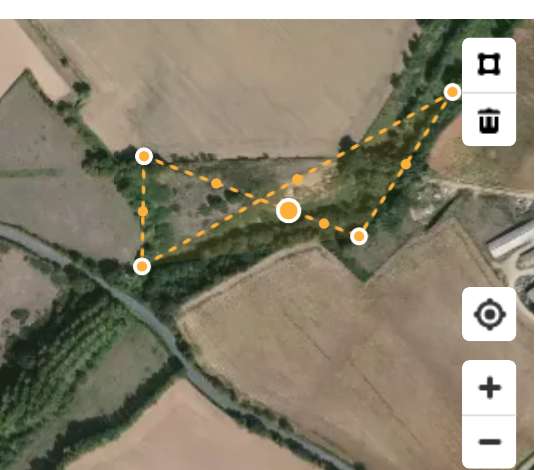Screen dimensions: 536x470
Task: Select the bottom-right vertex of the polygon
Action: (359, 236)
